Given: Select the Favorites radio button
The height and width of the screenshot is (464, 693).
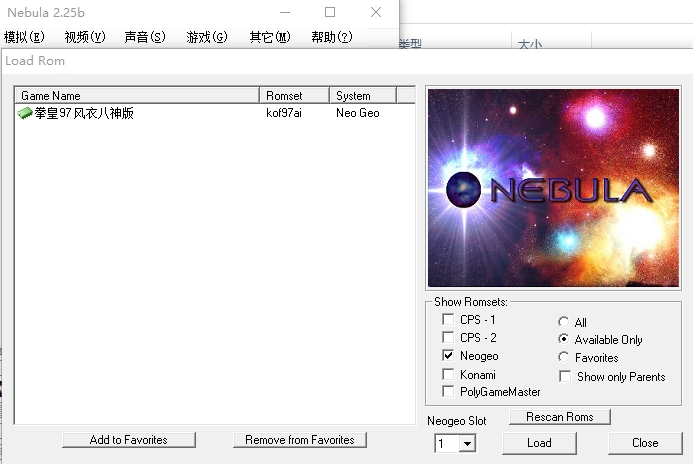Looking at the screenshot, I should pyautogui.click(x=564, y=357).
